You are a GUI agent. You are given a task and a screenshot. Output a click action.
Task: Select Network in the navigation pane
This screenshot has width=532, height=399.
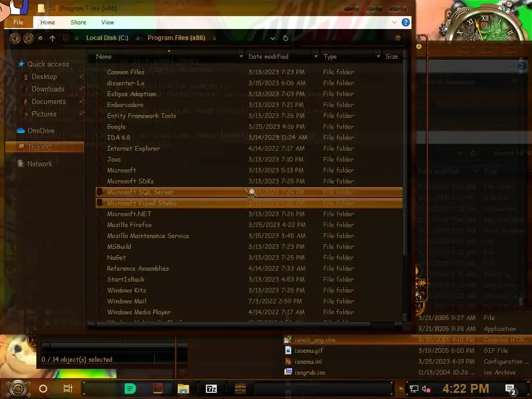(x=39, y=164)
